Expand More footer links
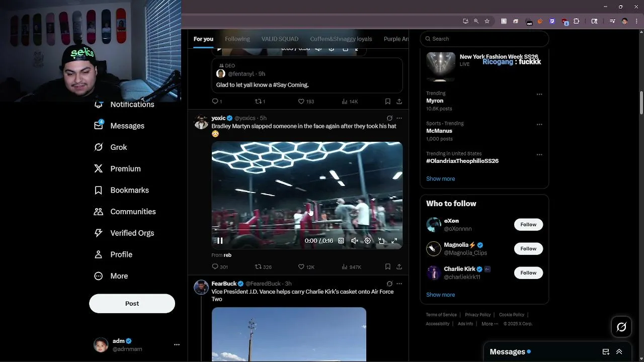This screenshot has height=362, width=644. click(x=490, y=324)
